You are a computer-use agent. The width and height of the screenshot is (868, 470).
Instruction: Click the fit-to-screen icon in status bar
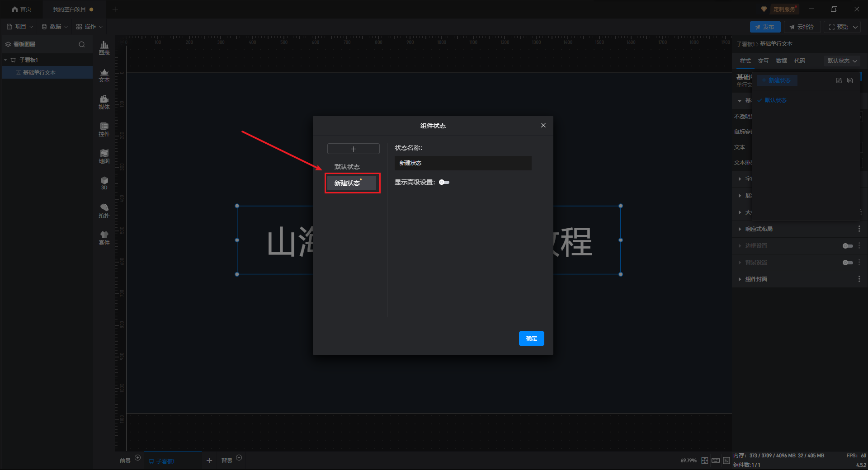point(705,461)
